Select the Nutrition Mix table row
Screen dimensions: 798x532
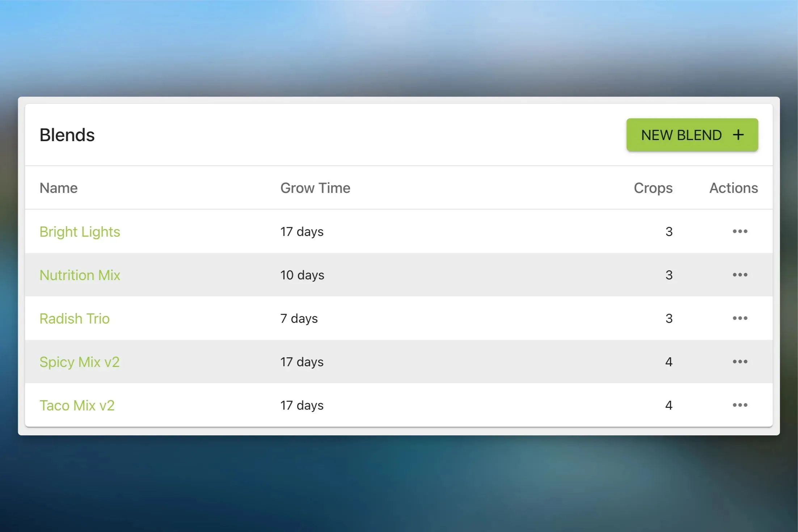(398, 275)
